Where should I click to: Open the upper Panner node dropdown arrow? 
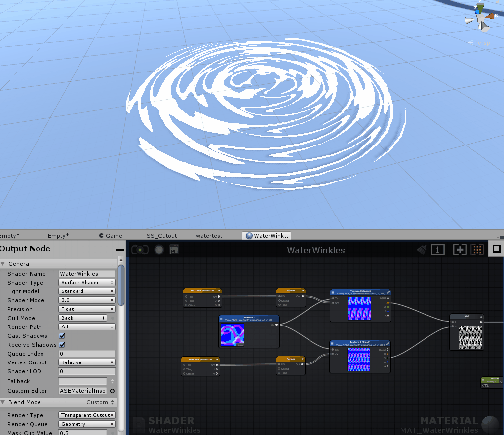tap(303, 291)
